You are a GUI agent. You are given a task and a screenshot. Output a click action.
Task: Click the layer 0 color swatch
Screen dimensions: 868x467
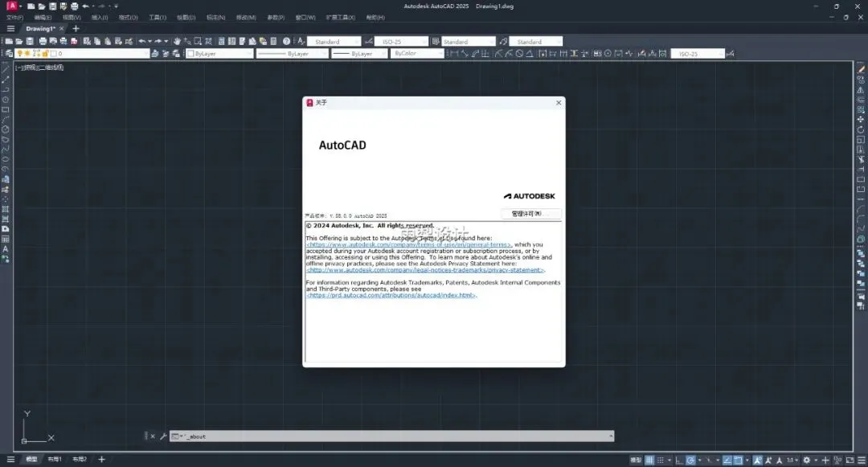point(53,54)
